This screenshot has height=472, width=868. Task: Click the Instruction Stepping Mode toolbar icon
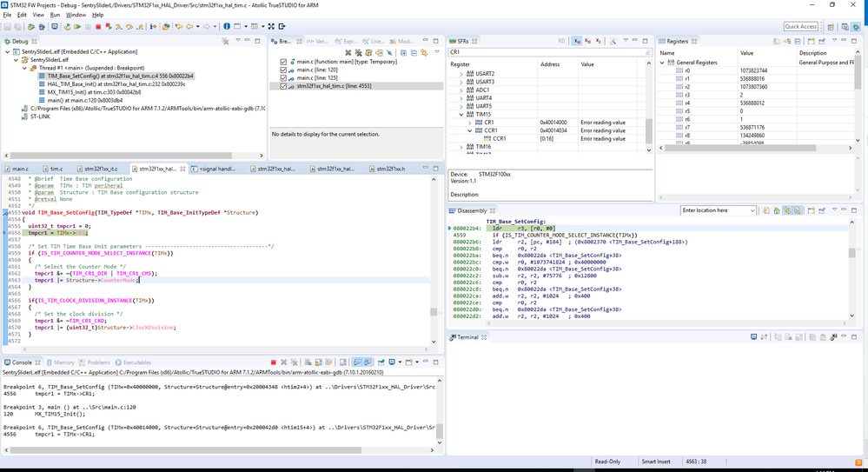153,27
